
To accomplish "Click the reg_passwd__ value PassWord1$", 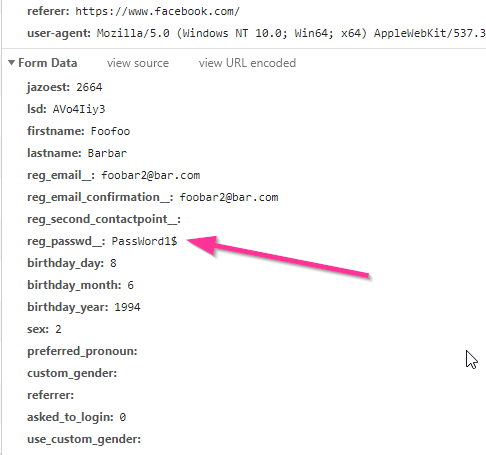I will [144, 241].
